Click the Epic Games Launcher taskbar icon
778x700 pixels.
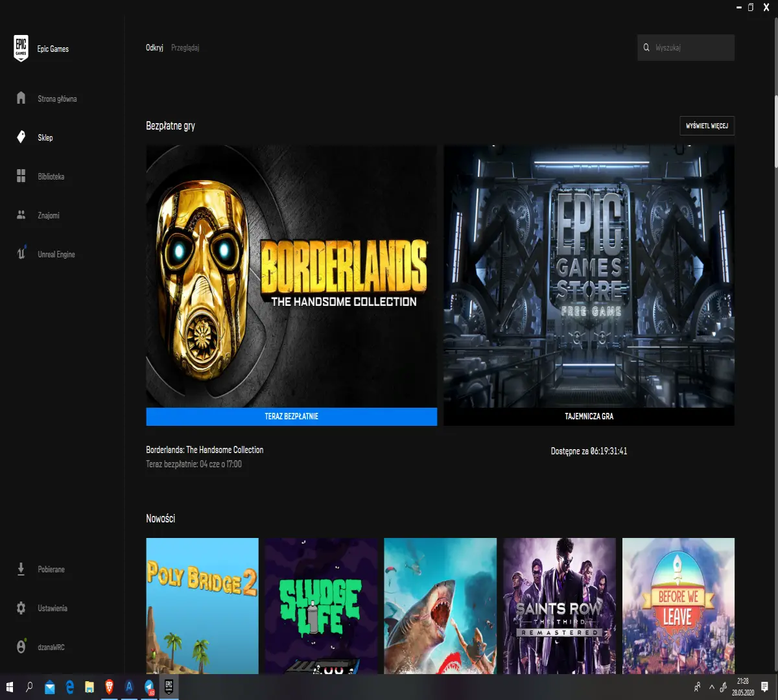[169, 687]
